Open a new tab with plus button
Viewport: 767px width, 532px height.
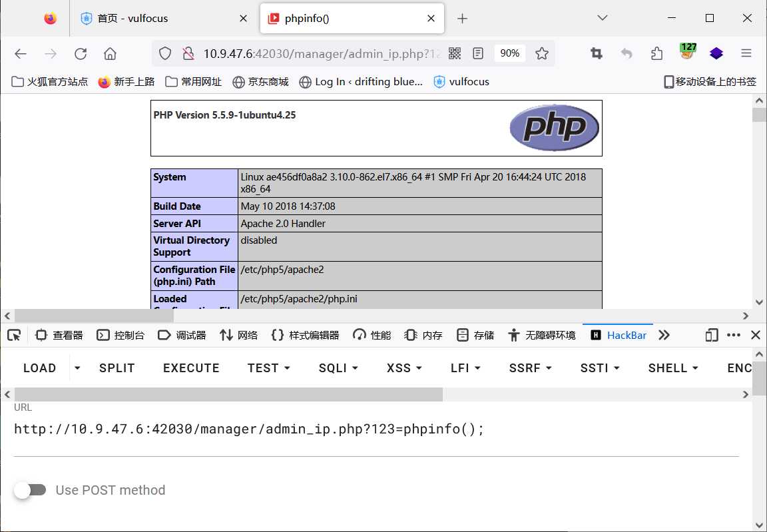462,19
